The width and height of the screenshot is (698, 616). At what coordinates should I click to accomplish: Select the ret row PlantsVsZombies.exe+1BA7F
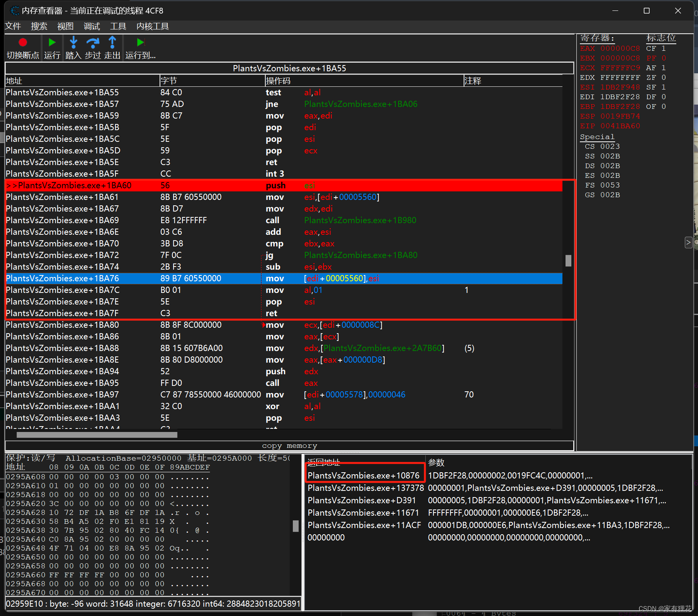(x=284, y=313)
